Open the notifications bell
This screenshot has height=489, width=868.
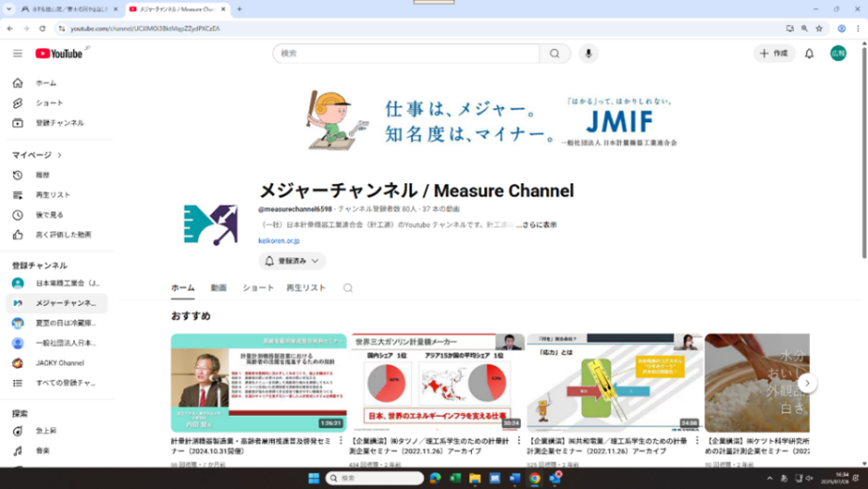tap(809, 54)
